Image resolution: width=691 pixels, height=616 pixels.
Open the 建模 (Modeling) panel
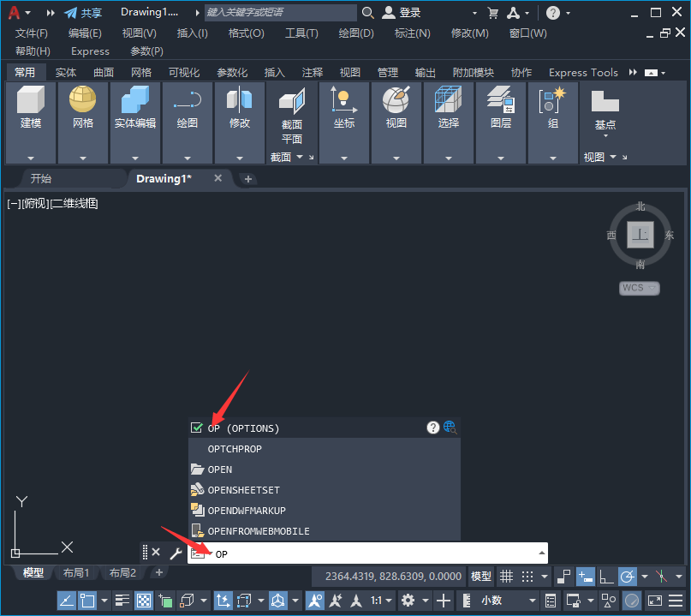tap(31, 123)
